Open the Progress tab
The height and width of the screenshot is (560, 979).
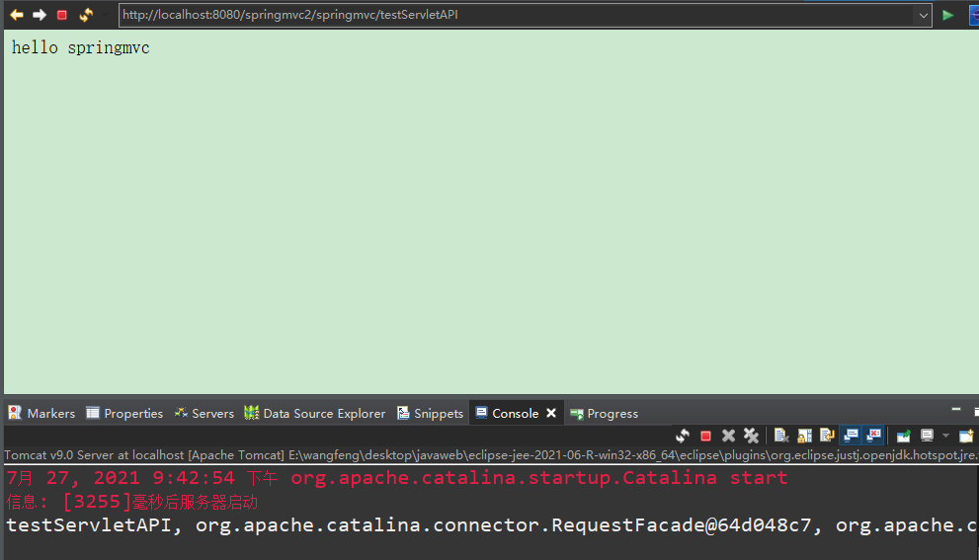[604, 413]
